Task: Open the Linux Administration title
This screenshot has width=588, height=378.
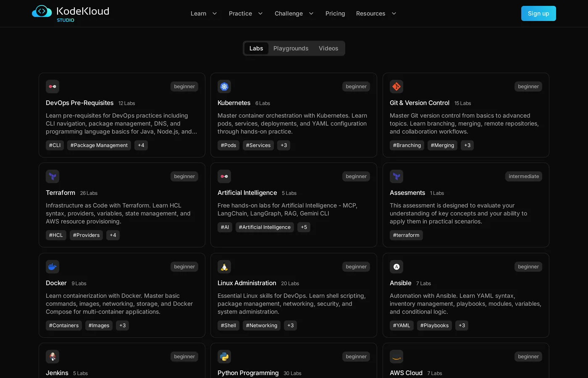Action: click(x=247, y=283)
